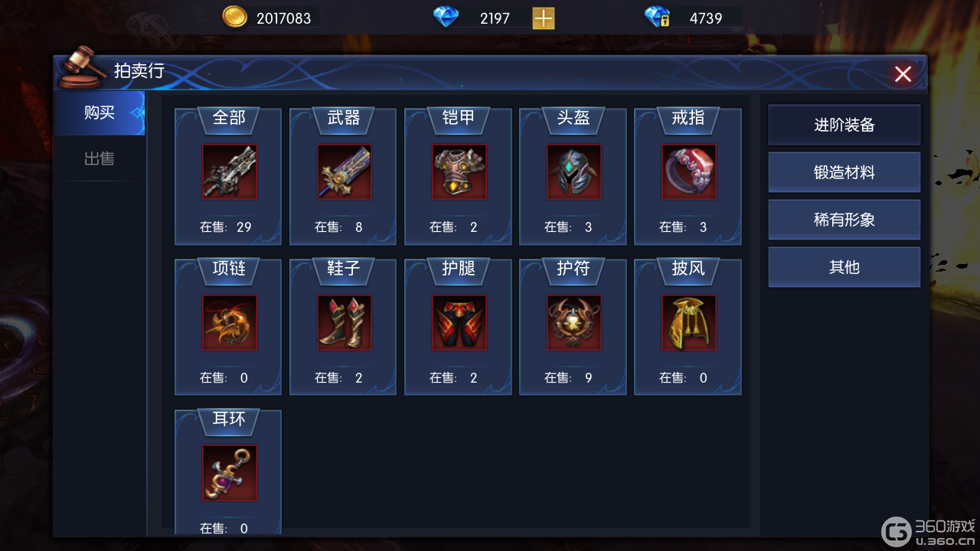980x551 pixels.
Task: Select the 护腿 leg armor icon
Action: coord(459,323)
